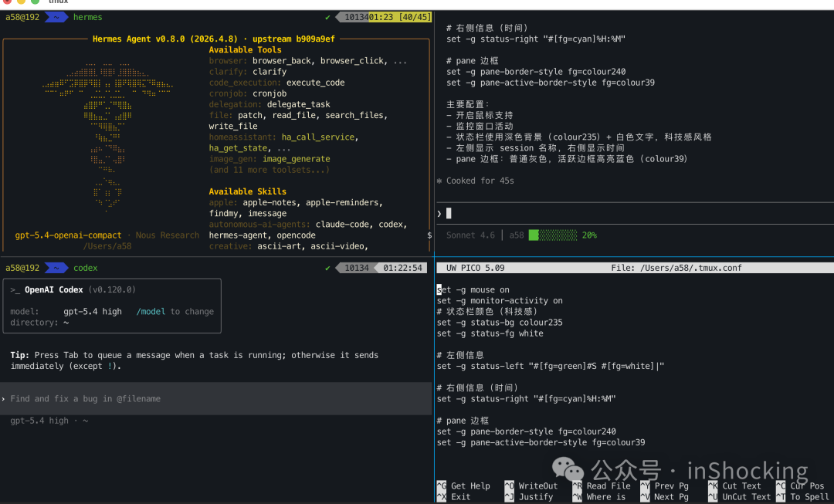Click the Hermes ASCII art logo
This screenshot has height=504, width=834.
(107, 137)
